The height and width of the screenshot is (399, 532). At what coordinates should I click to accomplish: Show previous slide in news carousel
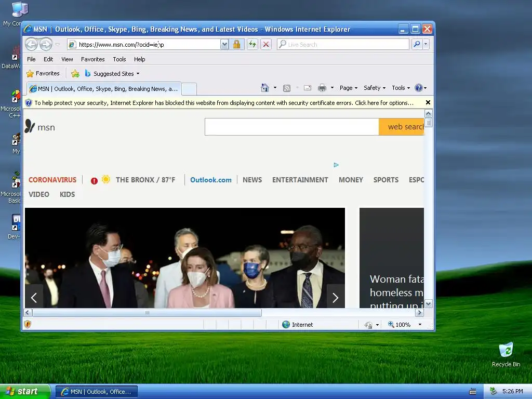pos(34,298)
